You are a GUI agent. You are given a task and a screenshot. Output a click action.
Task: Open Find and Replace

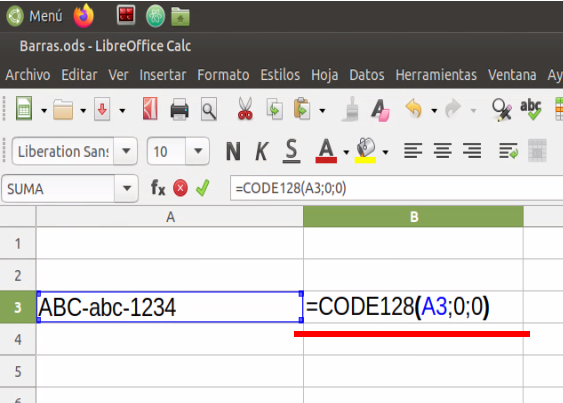[x=502, y=110]
